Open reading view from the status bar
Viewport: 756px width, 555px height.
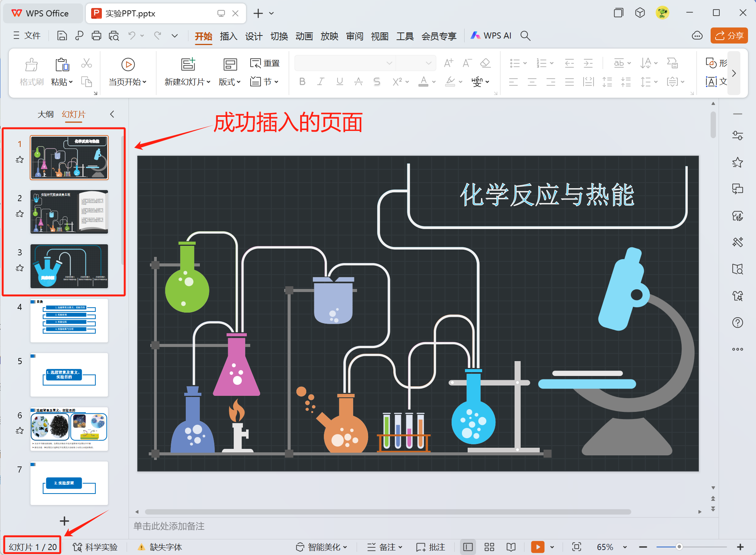tap(511, 547)
